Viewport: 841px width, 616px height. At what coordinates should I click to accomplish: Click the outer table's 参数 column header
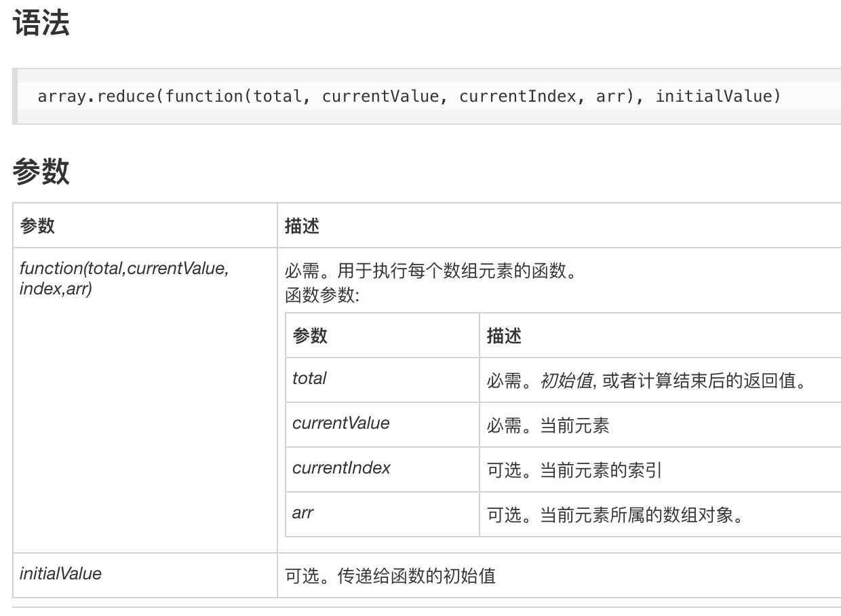pyautogui.click(x=38, y=225)
